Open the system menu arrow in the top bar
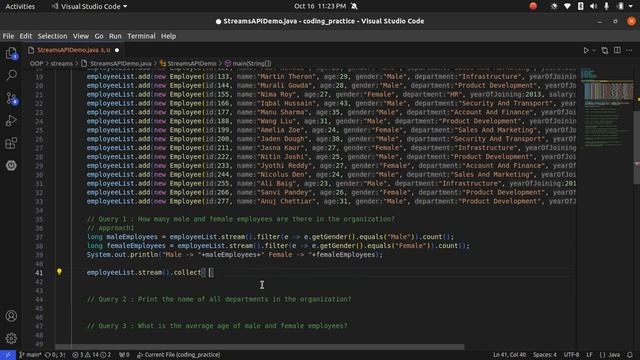 (631, 7)
